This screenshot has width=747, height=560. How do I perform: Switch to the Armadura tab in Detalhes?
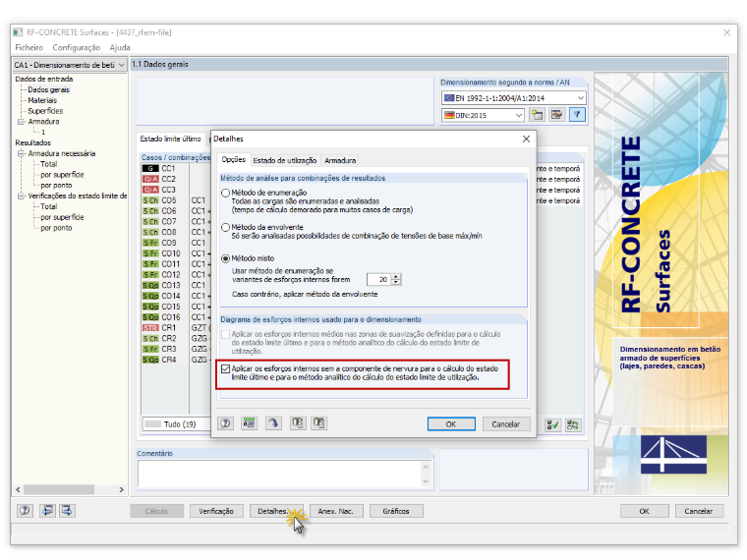340,161
